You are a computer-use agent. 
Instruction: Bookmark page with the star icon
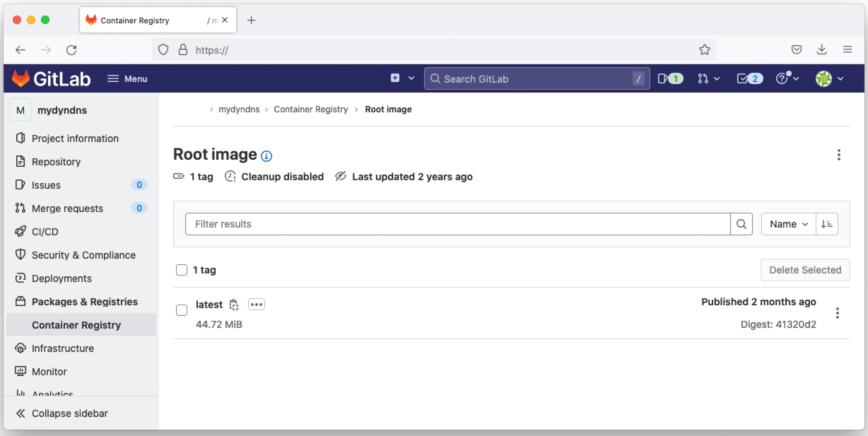704,50
